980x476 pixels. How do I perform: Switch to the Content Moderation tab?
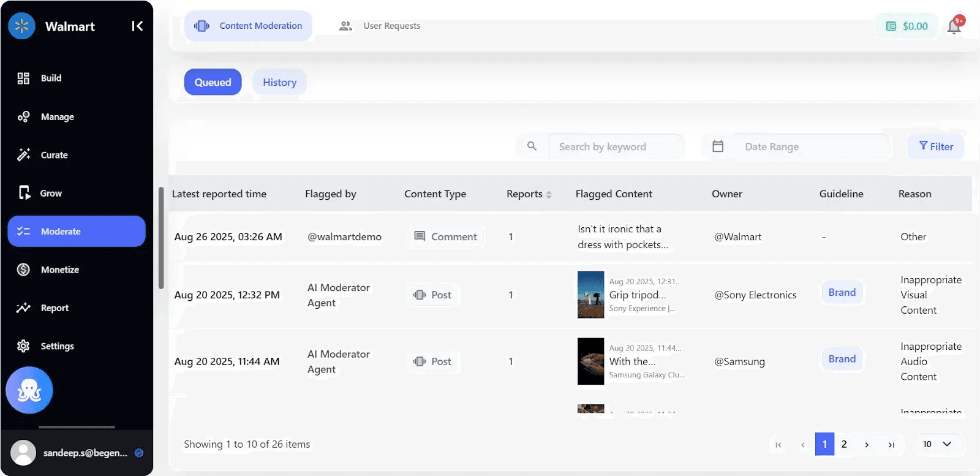pyautogui.click(x=248, y=26)
